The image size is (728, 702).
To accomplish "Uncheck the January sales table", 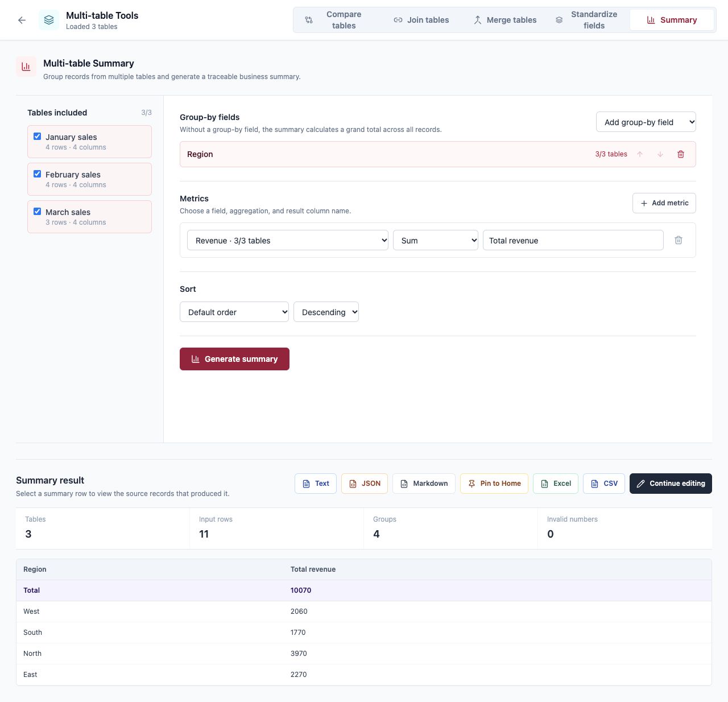I will tap(38, 137).
